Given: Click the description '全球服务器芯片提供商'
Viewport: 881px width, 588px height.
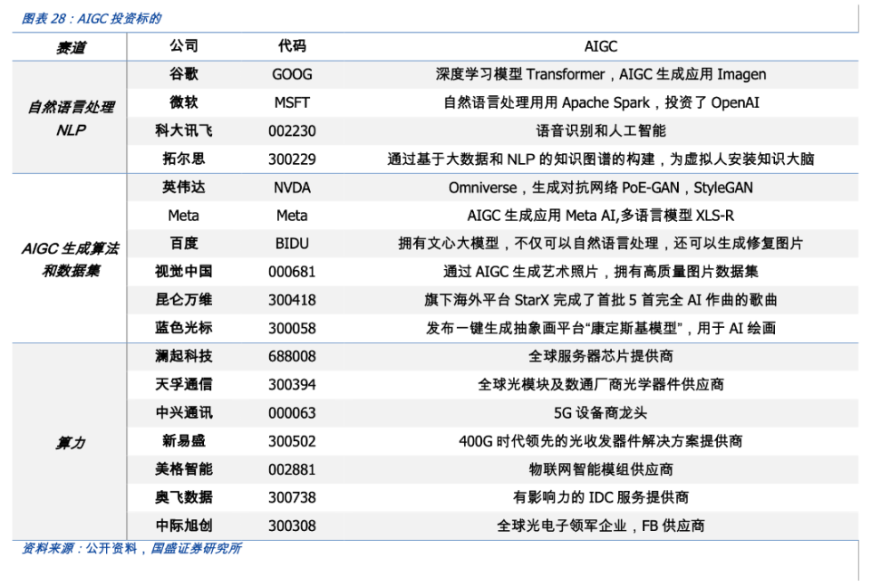Looking at the screenshot, I should tap(601, 356).
